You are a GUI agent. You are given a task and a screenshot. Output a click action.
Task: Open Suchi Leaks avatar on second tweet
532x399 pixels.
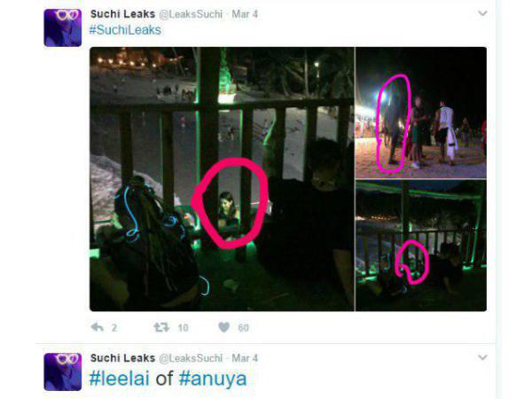coord(63,372)
